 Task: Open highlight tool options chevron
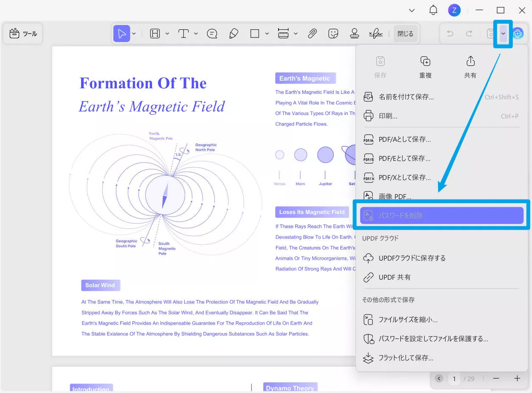[x=167, y=34]
